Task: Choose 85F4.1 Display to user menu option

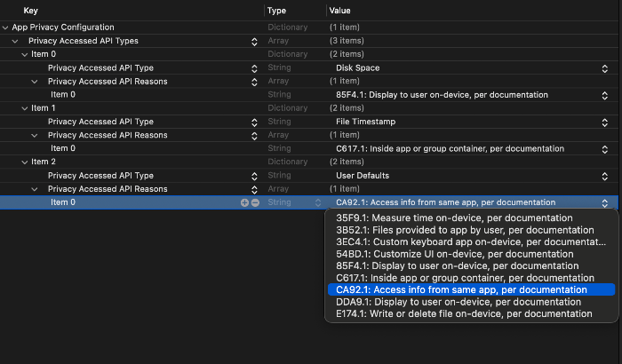Action: [471, 265]
